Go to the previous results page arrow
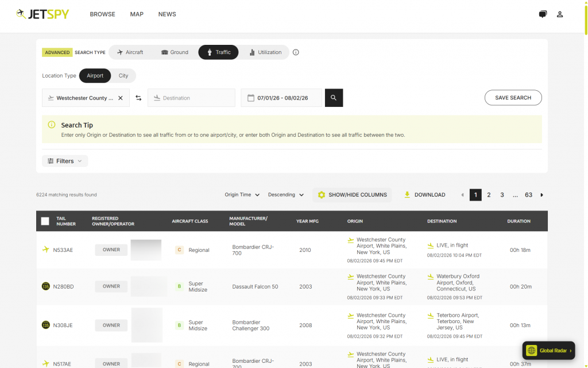The width and height of the screenshot is (588, 368). tap(462, 195)
